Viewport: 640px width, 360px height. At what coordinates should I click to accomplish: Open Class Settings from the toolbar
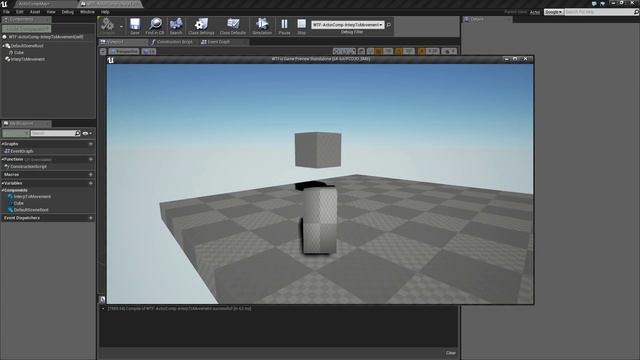pyautogui.click(x=201, y=26)
